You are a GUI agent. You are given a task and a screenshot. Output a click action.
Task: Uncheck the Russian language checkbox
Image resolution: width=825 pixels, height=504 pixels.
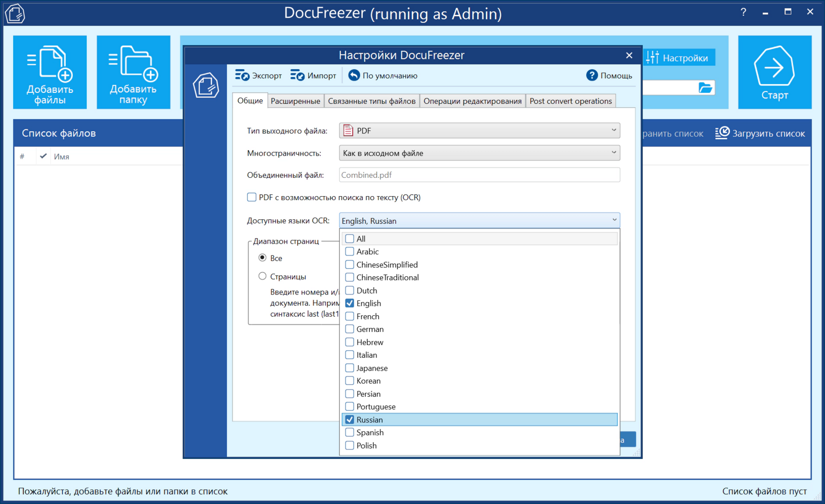point(349,420)
